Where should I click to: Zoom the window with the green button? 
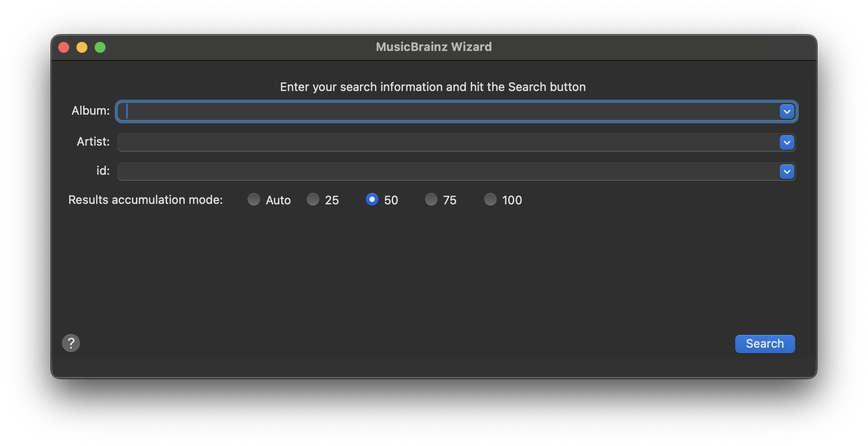pos(100,47)
